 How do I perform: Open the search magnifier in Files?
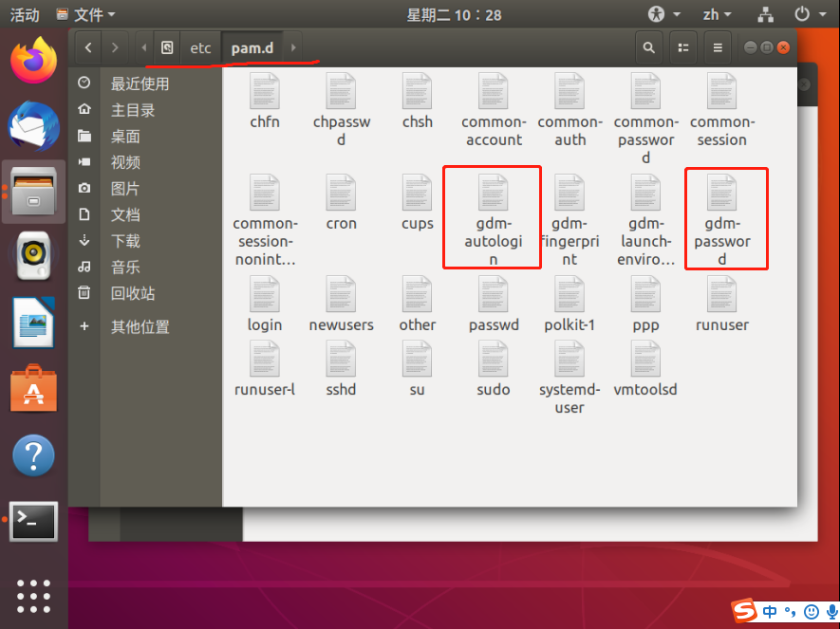coord(649,47)
